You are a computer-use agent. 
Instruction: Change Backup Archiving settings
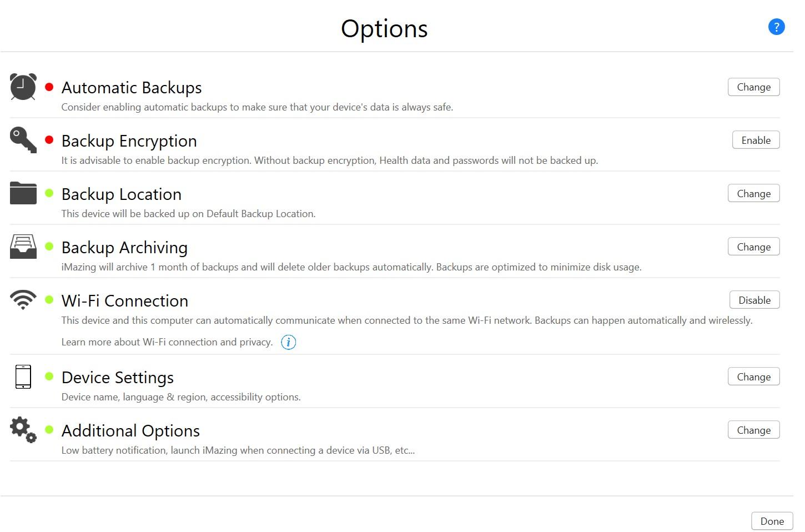point(753,247)
